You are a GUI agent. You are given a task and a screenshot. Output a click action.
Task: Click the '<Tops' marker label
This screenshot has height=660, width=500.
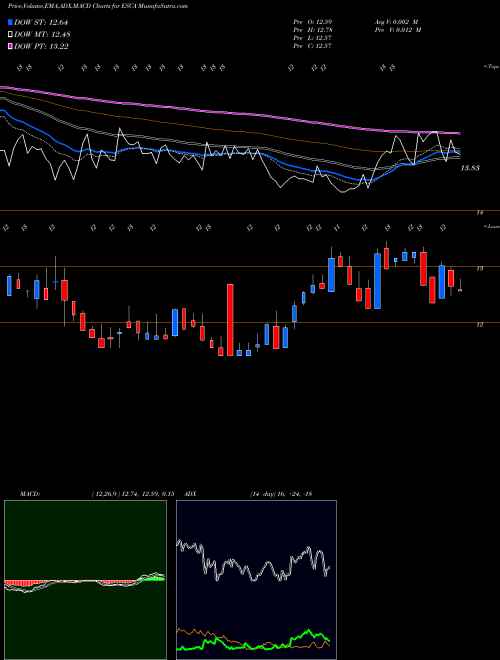(x=491, y=67)
